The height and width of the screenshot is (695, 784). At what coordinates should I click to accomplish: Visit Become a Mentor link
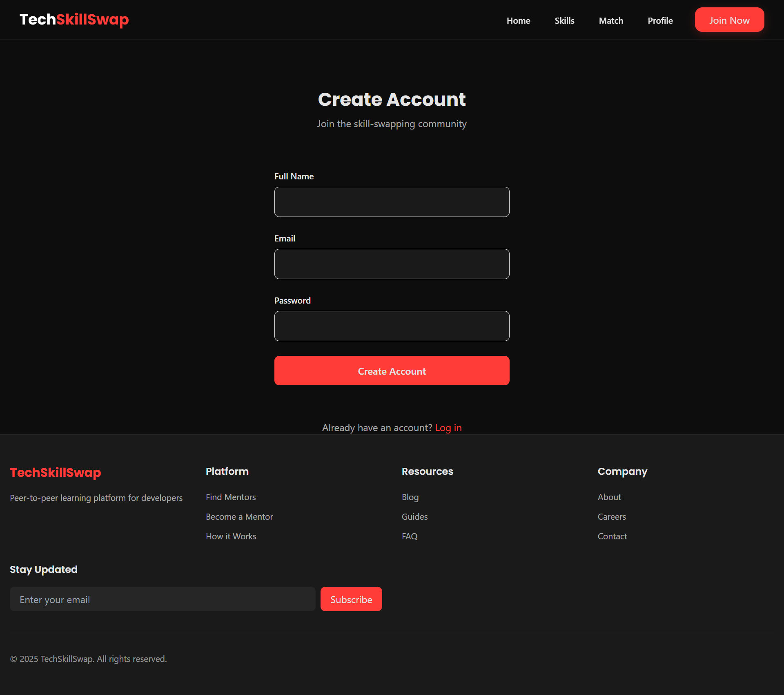[x=239, y=517]
